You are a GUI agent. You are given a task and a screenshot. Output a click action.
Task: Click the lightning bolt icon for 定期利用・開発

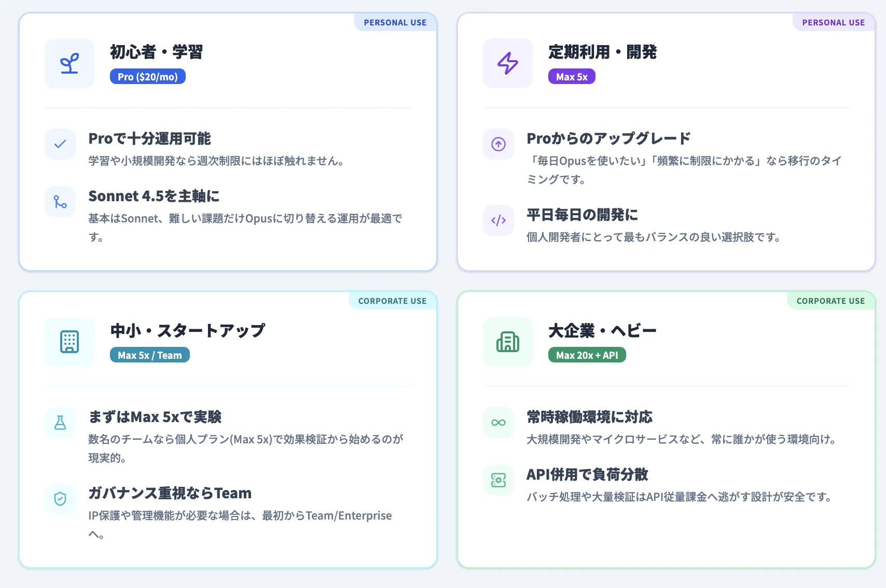[x=507, y=63]
